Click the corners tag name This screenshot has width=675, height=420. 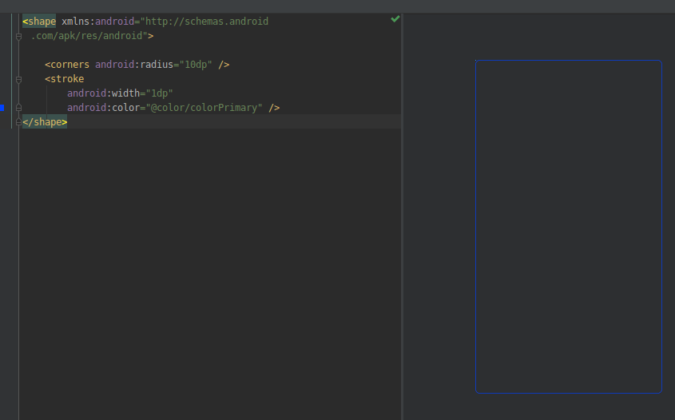coord(69,64)
